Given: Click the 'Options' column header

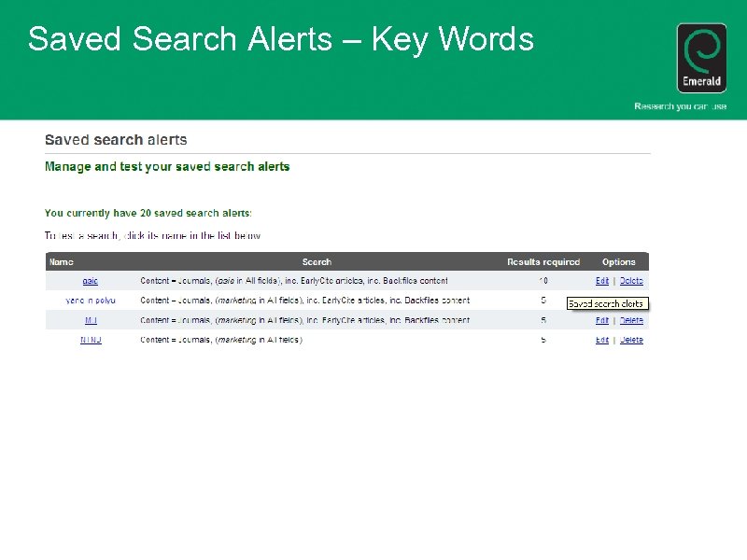Looking at the screenshot, I should point(618,261).
